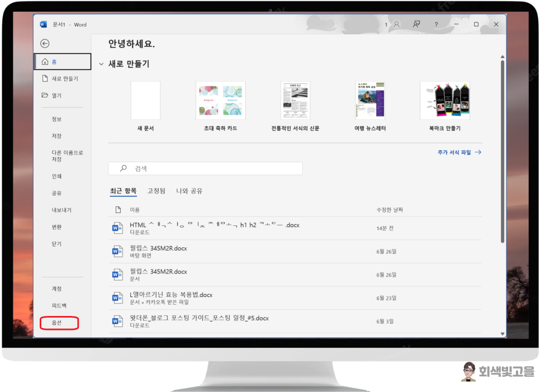Click the document icon column header

pos(118,210)
